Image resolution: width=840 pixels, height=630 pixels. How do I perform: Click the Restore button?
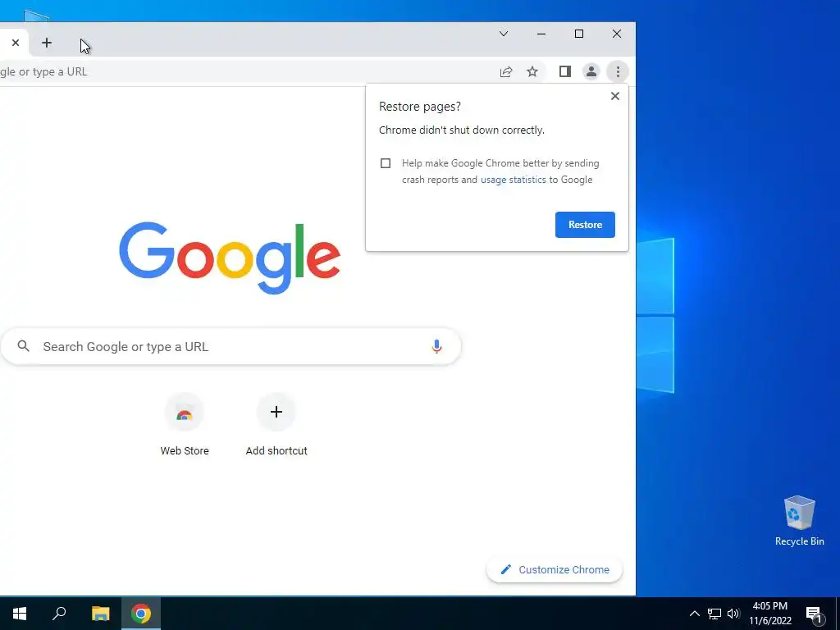point(585,225)
